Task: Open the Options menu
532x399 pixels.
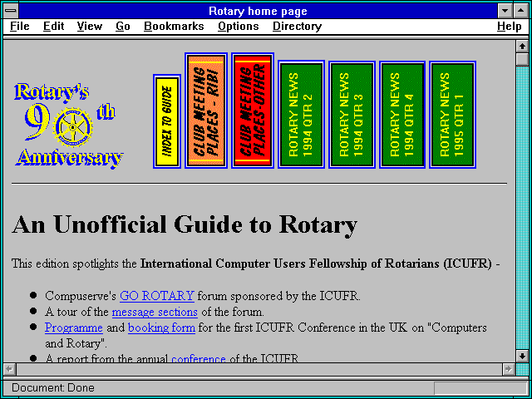Action: [239, 27]
